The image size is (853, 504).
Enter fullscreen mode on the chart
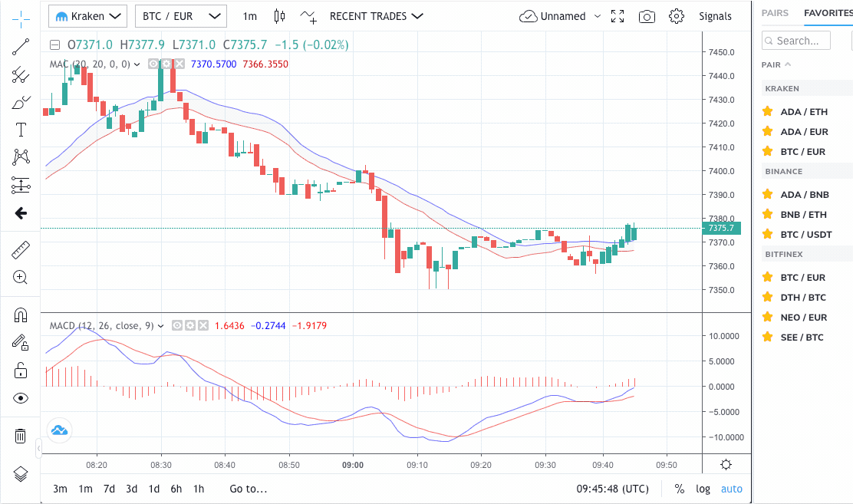(618, 16)
